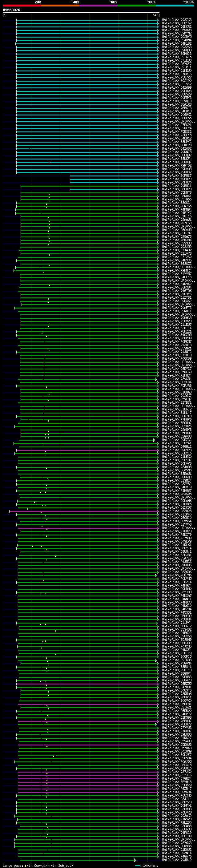The height and width of the screenshot is (868, 197).
Task: Click the UniRef100_A9IKD8 label
Action: pyautogui.click(x=177, y=660)
